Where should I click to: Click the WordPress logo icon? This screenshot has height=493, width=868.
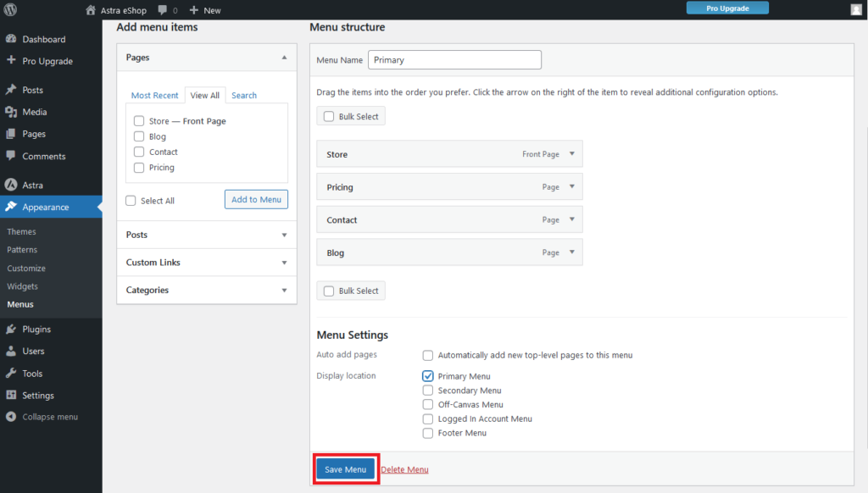11,10
